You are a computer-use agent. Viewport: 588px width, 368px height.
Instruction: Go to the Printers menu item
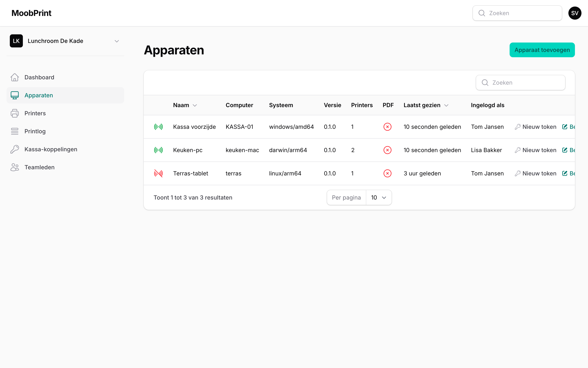pyautogui.click(x=65, y=113)
